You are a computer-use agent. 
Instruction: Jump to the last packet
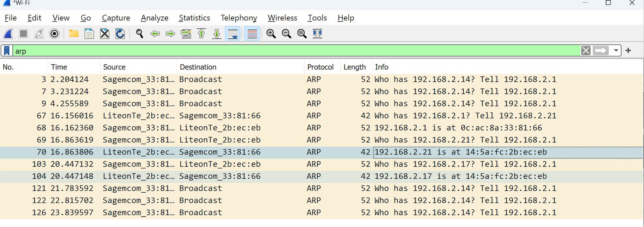[x=217, y=33]
